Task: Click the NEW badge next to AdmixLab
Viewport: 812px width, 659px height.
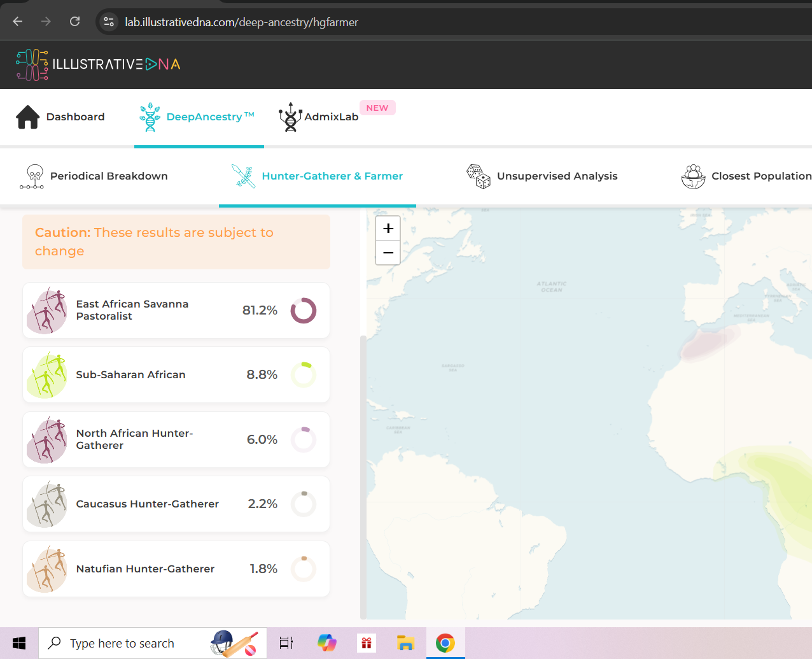Action: (x=377, y=108)
